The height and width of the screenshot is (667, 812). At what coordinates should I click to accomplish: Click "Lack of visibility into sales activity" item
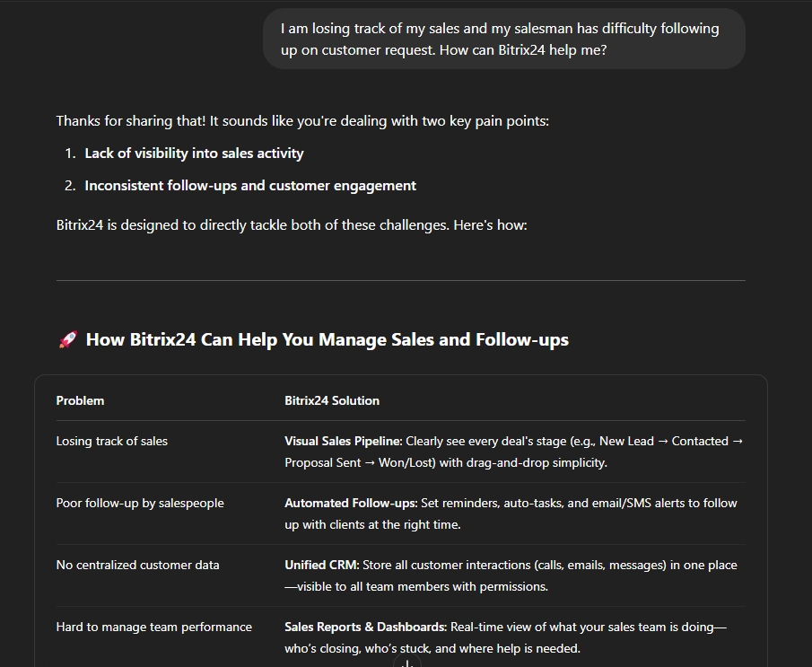click(194, 154)
